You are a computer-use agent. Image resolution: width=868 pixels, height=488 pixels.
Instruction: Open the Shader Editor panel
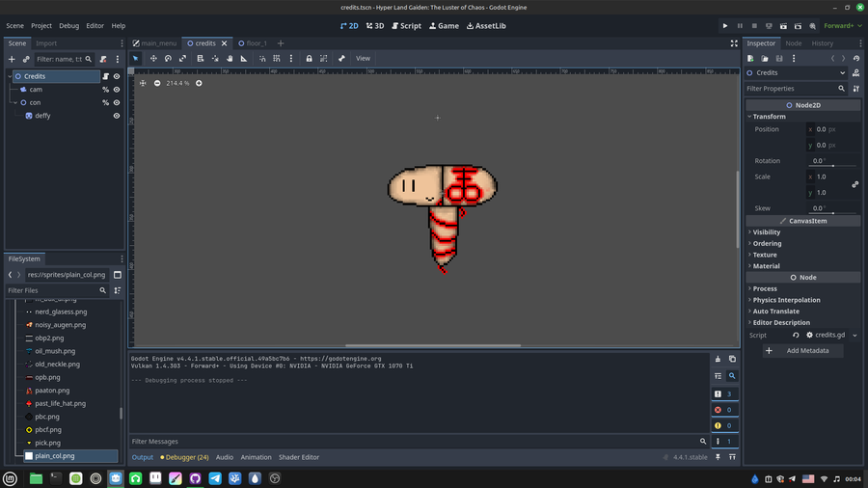tap(299, 457)
